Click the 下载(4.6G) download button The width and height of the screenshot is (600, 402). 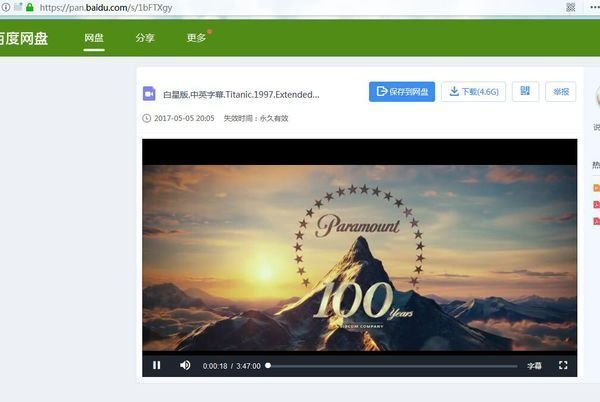(473, 92)
